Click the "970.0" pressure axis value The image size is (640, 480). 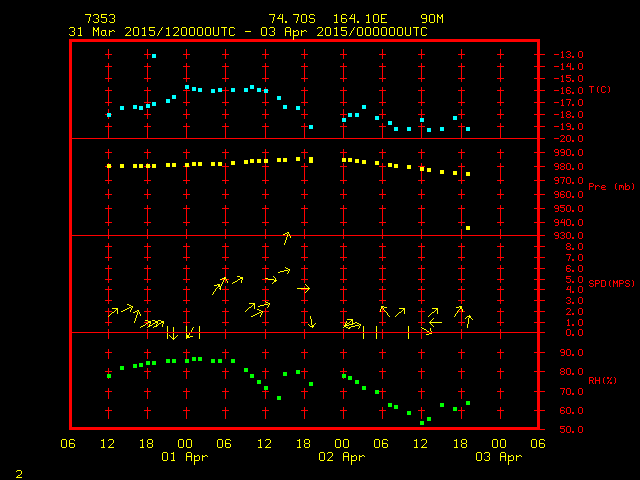[568, 180]
